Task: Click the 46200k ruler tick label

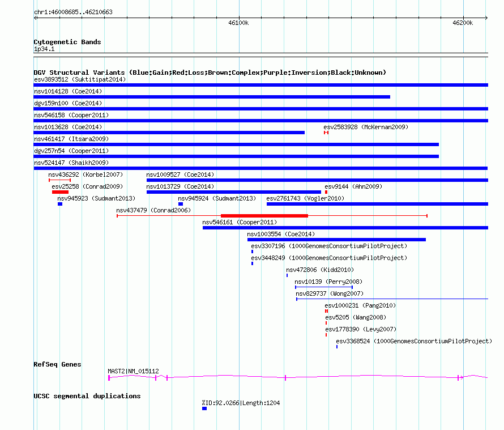Action: [x=463, y=23]
